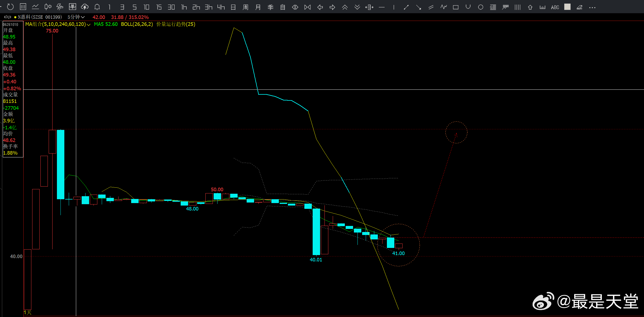Select the zigzag wave drawing tool
Viewport: 644px width, 317px height.
(x=444, y=7)
